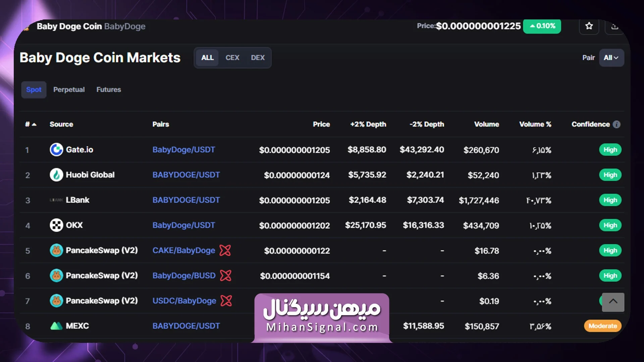
Task: Click the Gate.io source name
Action: [79, 149]
